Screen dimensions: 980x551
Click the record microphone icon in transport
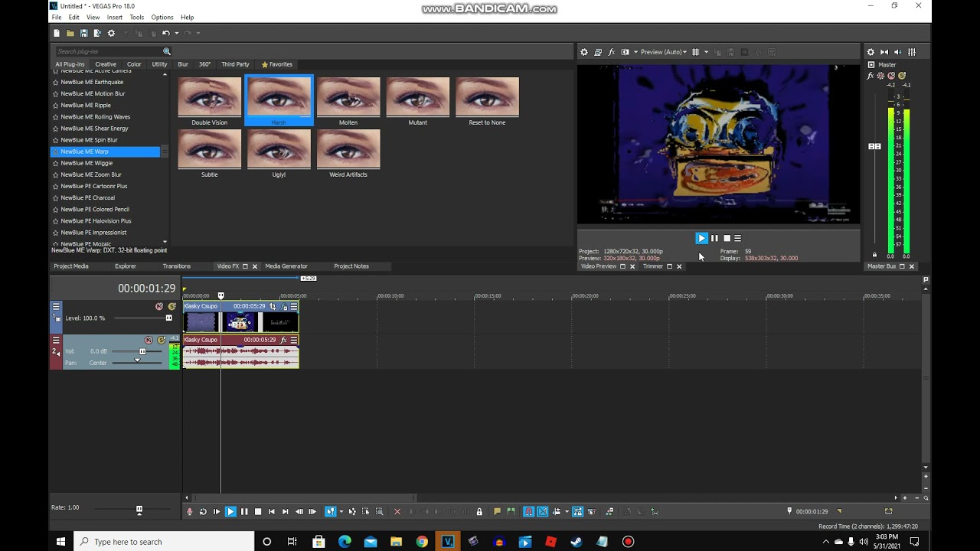(x=190, y=512)
